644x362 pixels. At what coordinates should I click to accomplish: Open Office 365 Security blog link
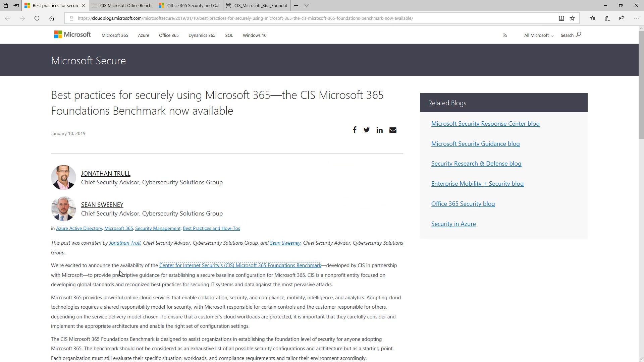click(x=463, y=204)
